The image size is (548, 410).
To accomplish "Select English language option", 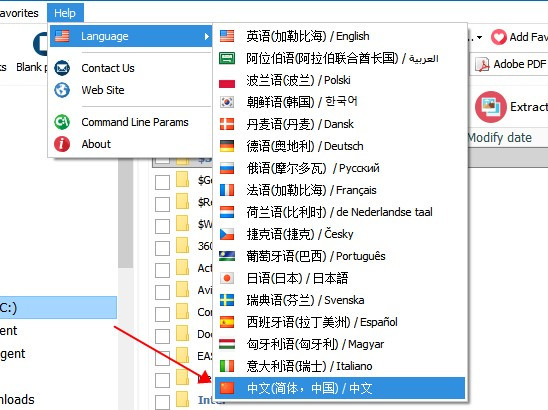I will click(340, 36).
